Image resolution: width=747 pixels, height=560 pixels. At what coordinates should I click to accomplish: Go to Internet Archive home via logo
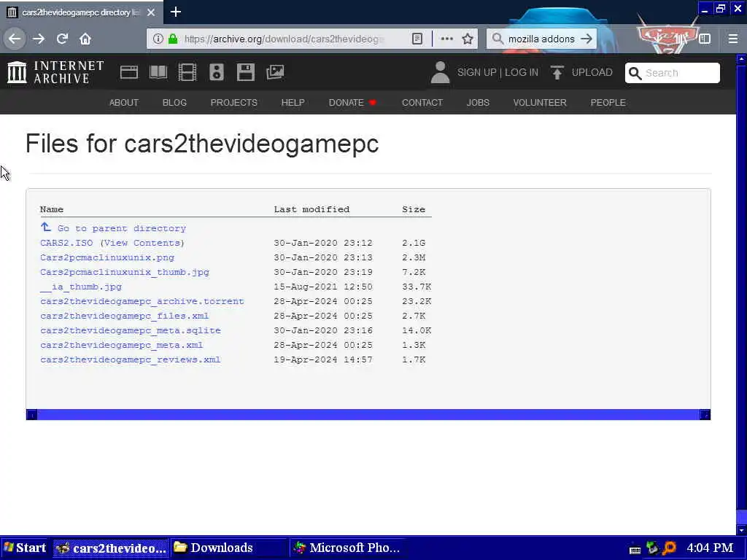pos(55,72)
